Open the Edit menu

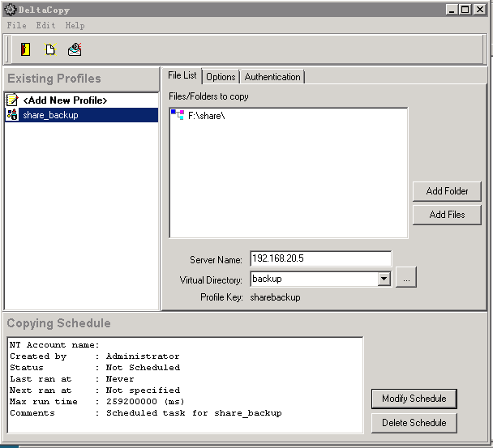45,25
